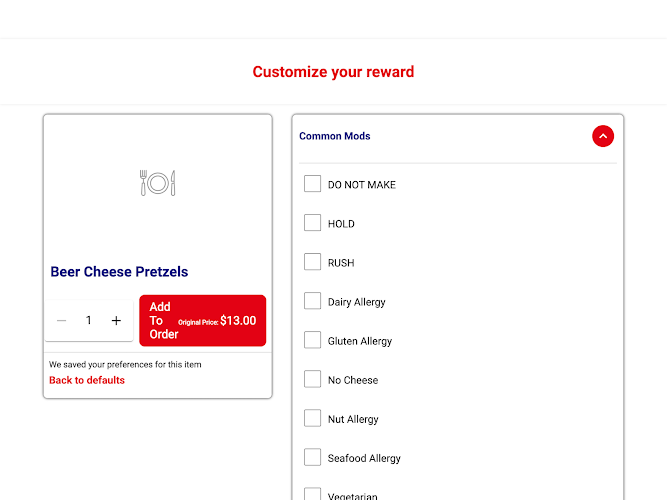
Task: Click the Original Price $13.00 label
Action: pos(217,321)
